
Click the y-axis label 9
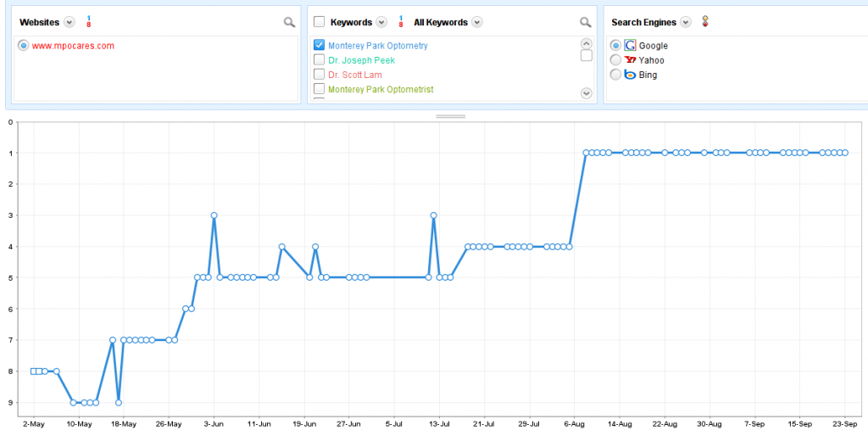click(x=10, y=402)
